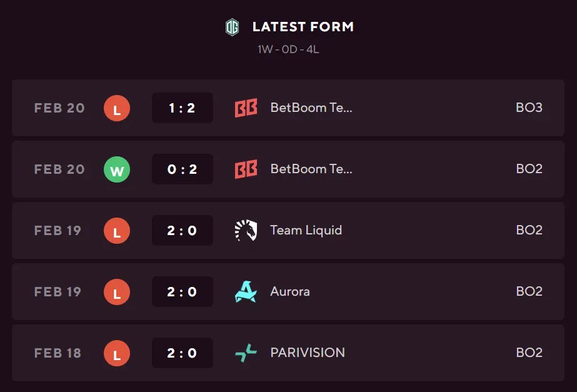Screen dimensions: 577x392
Task: Click the green W win badge
Action: 117,169
